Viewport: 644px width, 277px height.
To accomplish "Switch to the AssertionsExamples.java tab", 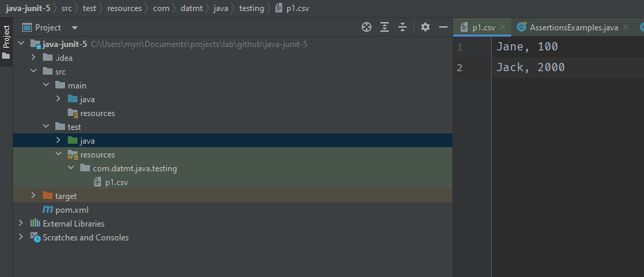I will click(x=573, y=28).
